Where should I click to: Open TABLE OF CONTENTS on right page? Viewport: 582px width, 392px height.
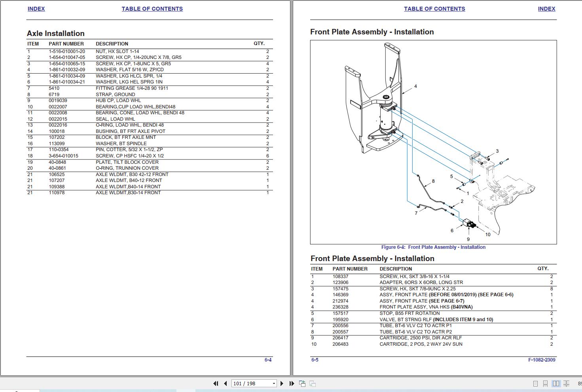(434, 9)
